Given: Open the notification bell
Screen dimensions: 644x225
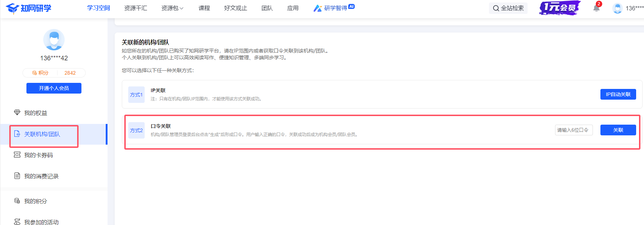Looking at the screenshot, I should (596, 8).
